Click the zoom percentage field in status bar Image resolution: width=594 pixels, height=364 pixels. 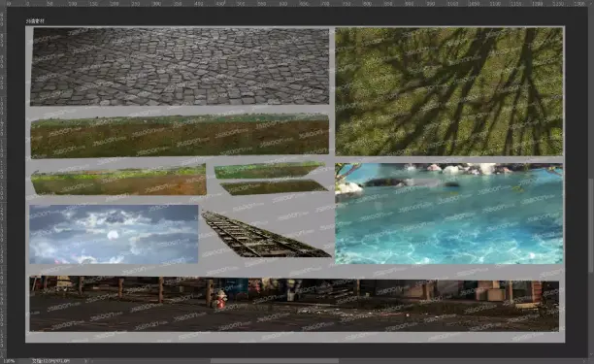click(9, 361)
